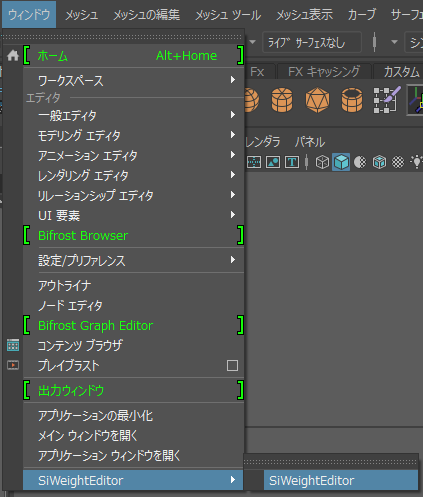Choose メイン ウィンドウを開く

[x=133, y=435]
